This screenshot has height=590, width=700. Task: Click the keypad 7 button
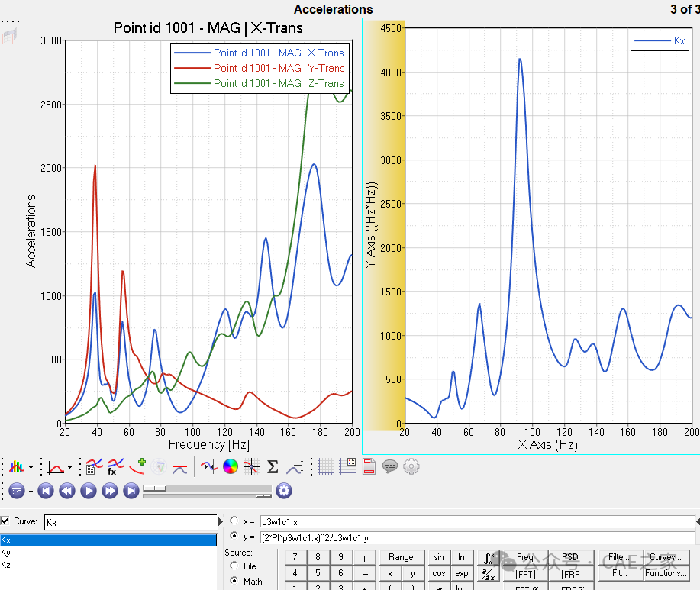(x=295, y=557)
